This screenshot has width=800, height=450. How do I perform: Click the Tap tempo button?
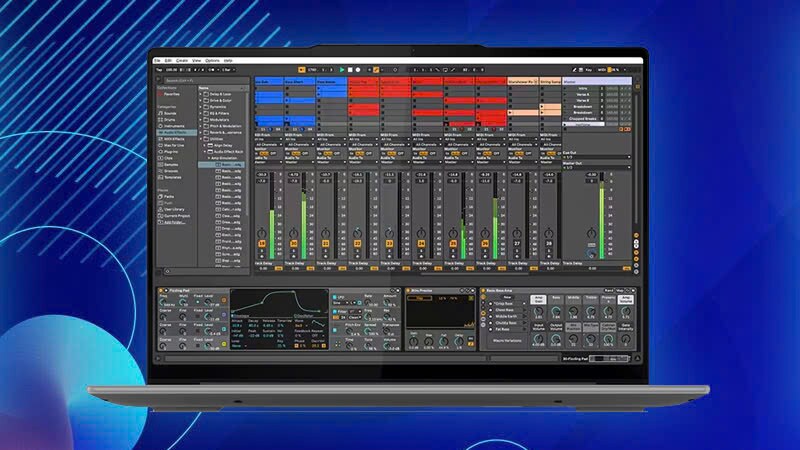click(159, 70)
